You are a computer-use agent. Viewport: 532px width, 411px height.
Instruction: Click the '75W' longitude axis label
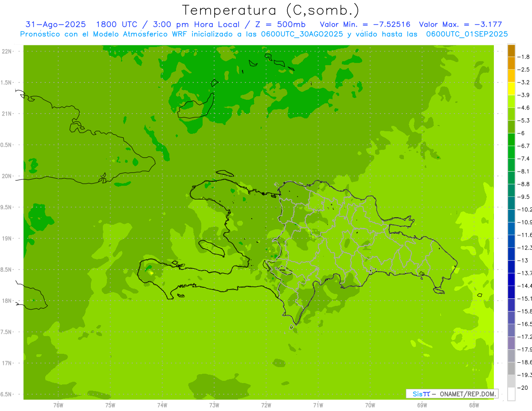point(110,405)
